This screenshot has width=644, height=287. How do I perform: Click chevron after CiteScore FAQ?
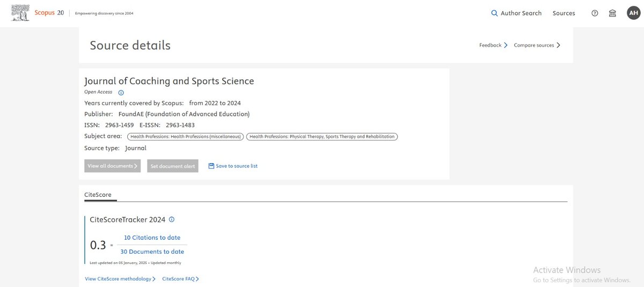[x=197, y=279]
